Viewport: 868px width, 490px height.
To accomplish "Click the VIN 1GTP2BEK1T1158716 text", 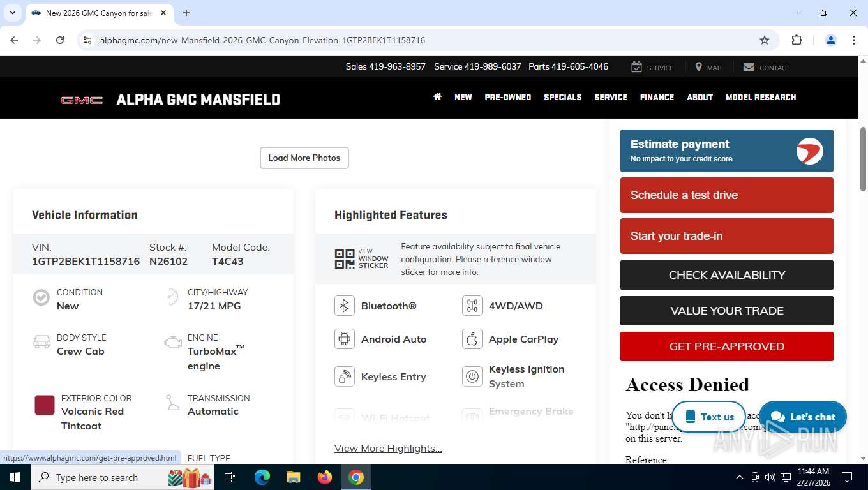I will click(86, 261).
